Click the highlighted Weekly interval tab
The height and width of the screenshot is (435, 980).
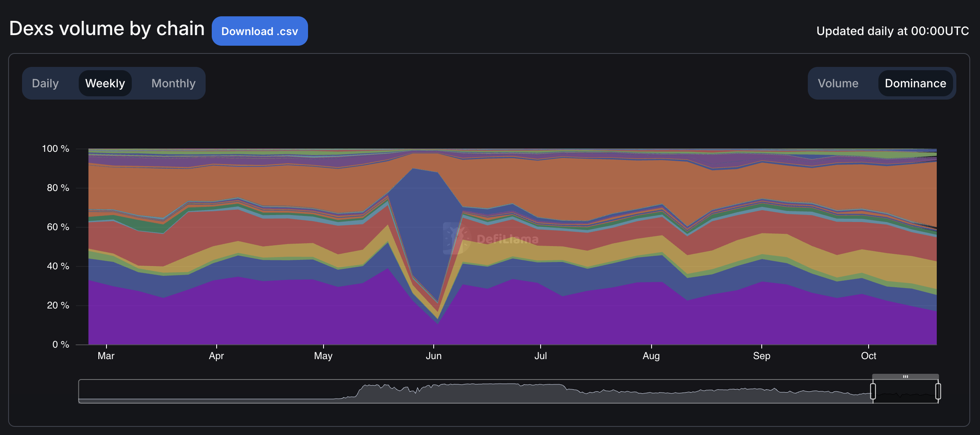(x=105, y=83)
